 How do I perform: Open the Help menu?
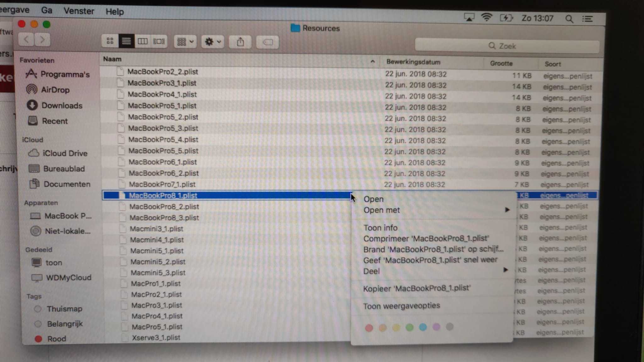pos(114,12)
